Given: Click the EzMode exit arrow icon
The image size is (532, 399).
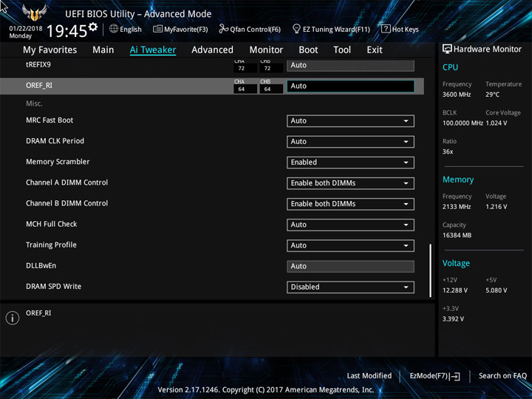Looking at the screenshot, I should tap(455, 376).
